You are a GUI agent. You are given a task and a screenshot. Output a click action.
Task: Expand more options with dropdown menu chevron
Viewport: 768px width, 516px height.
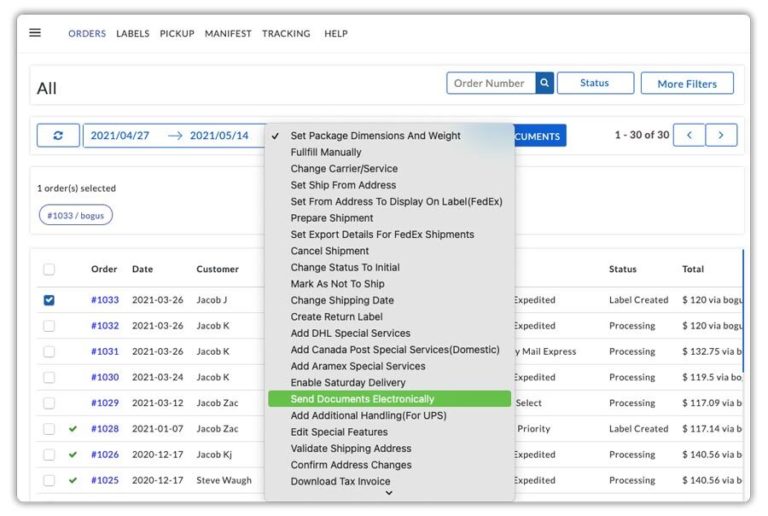click(x=389, y=493)
